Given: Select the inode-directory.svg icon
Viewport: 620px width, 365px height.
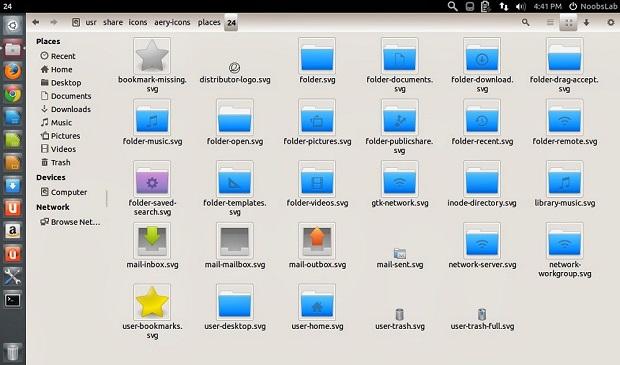Looking at the screenshot, I should 482,179.
